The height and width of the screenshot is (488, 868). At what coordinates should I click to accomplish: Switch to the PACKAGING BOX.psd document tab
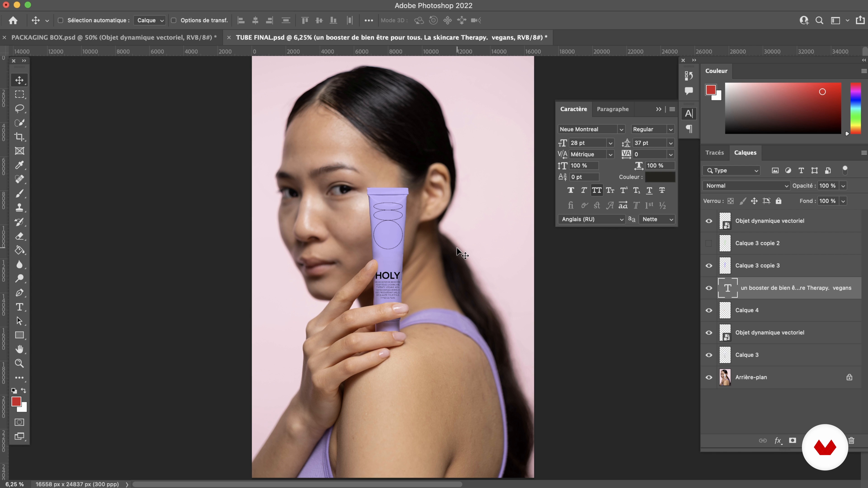point(113,37)
